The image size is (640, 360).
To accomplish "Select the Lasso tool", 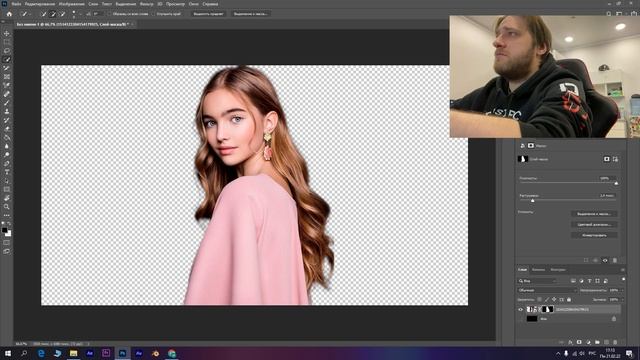I will click(7, 51).
